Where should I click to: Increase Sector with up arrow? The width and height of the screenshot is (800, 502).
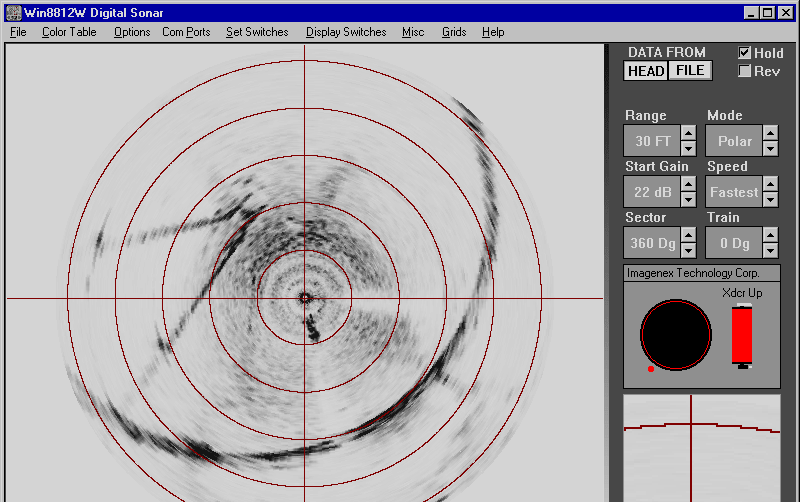[688, 235]
